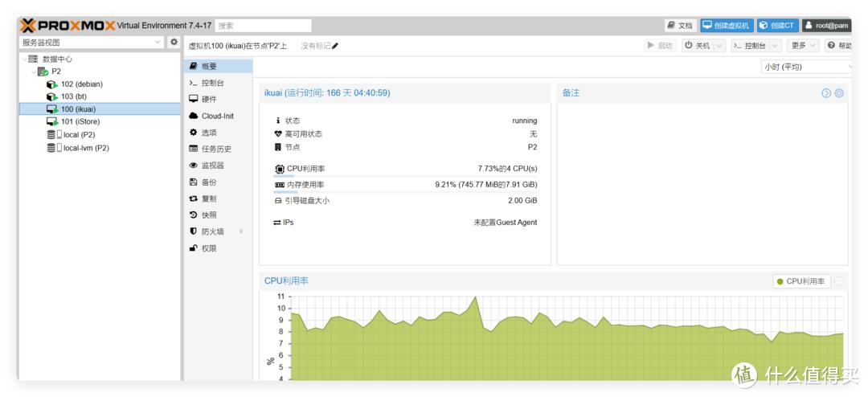
Task: Open the server view settings gear
Action: [x=174, y=42]
